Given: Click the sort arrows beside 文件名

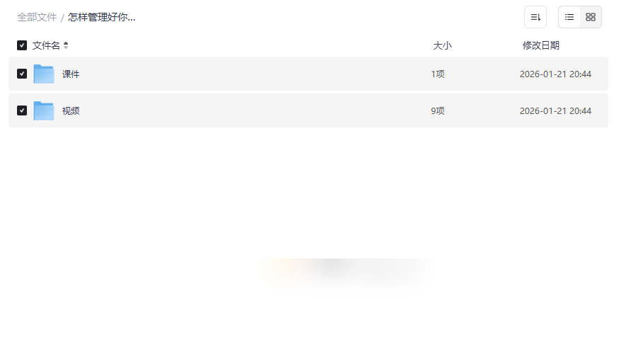Looking at the screenshot, I should pyautogui.click(x=66, y=45).
